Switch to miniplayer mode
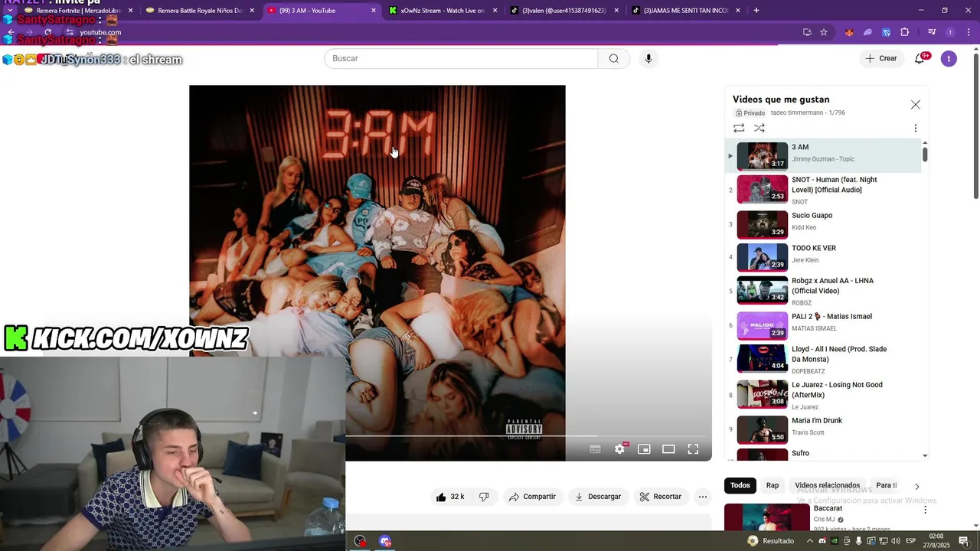 [x=644, y=449]
